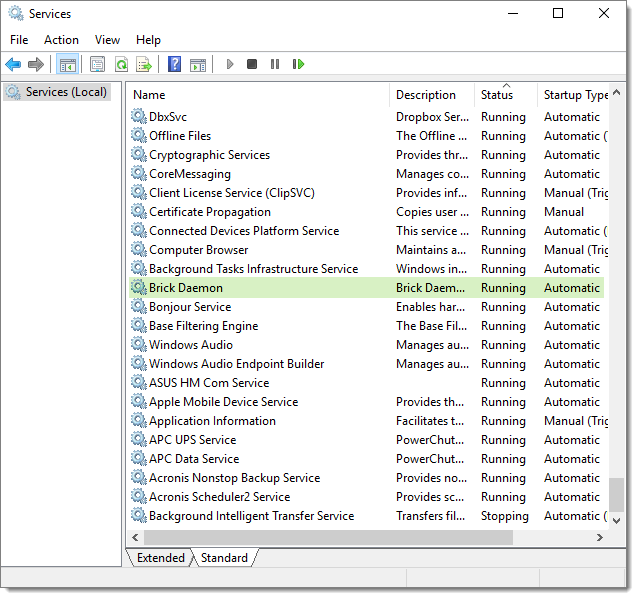The height and width of the screenshot is (598, 637).
Task: Click the 'Enables har...' description cell
Action: tap(430, 307)
